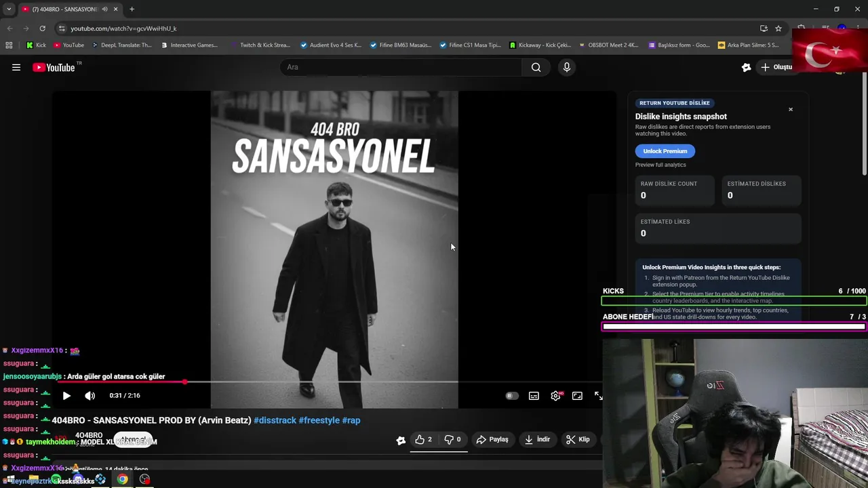Expand the tab search dropdown arrow

pos(9,9)
